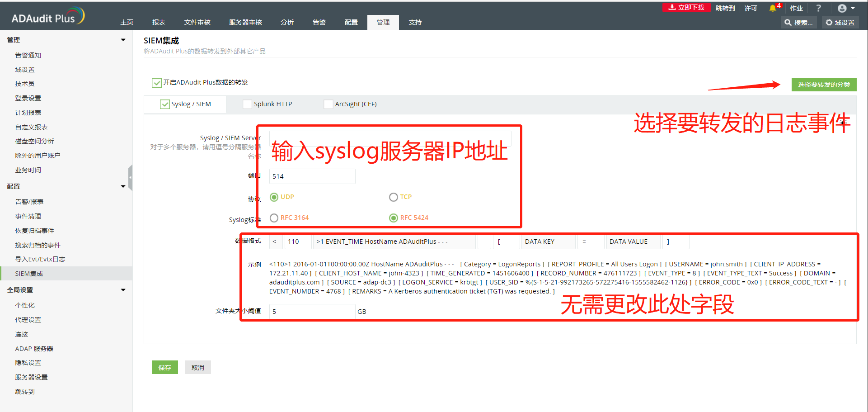
Task: Click the 取消 button
Action: [x=198, y=367]
